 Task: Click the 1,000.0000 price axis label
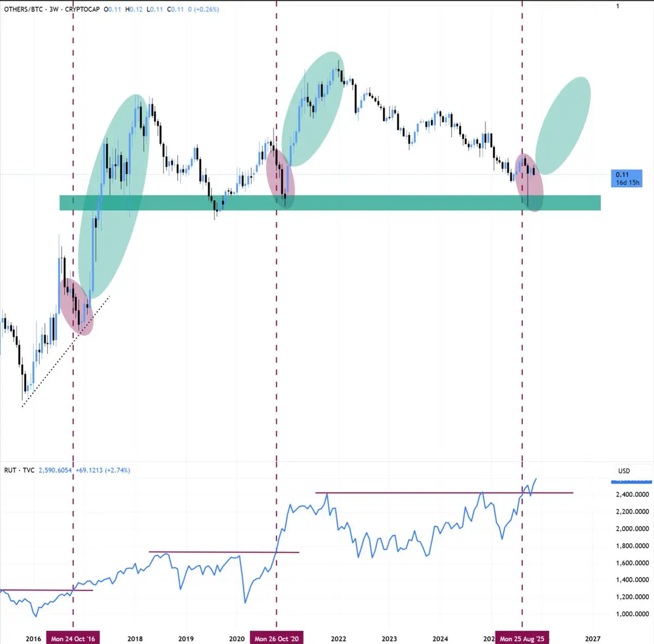point(633,613)
